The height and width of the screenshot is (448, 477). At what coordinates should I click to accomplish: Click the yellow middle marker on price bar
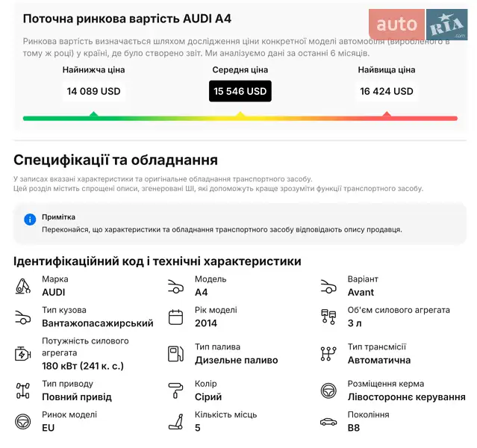(x=240, y=115)
